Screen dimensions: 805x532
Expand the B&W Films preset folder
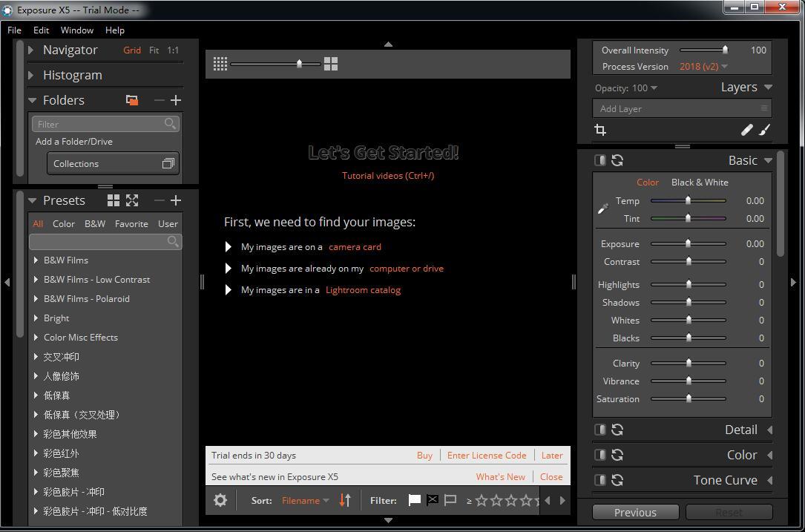[36, 260]
